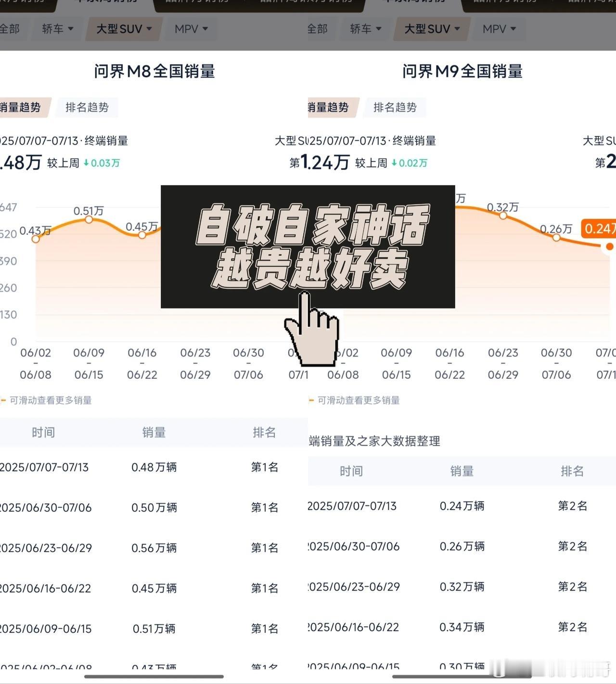Screen dimensions: 616x684
Task: Click 0.32万辆 sales value in M9 table
Action: click(462, 587)
